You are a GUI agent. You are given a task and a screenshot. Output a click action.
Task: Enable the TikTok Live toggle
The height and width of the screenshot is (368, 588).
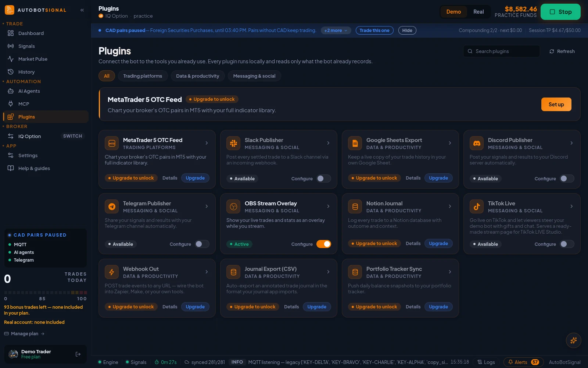[x=567, y=244]
